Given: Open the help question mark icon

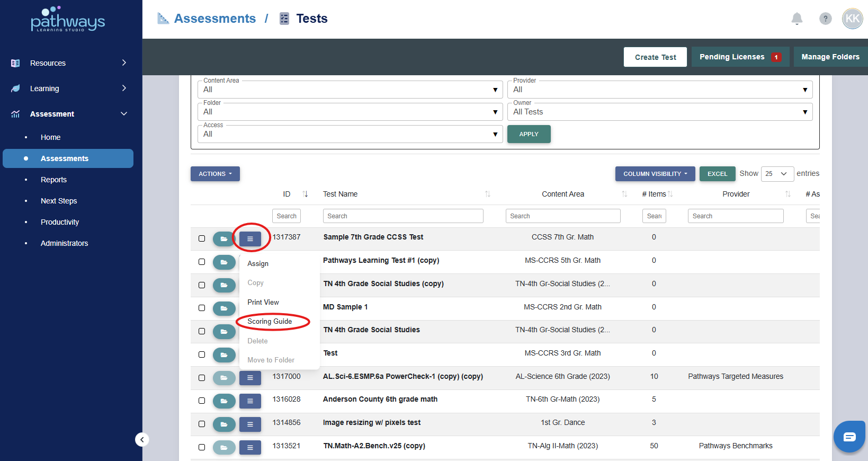Looking at the screenshot, I should click(825, 19).
